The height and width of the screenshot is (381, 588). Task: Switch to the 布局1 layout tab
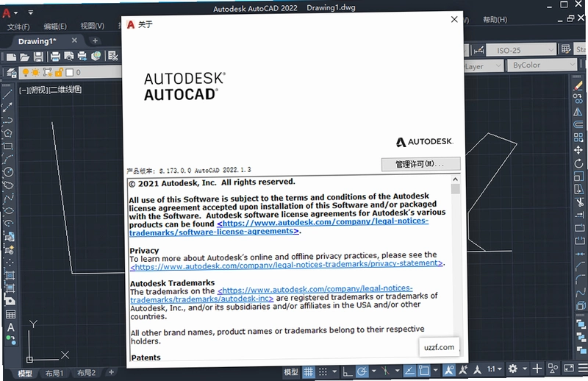pos(54,373)
